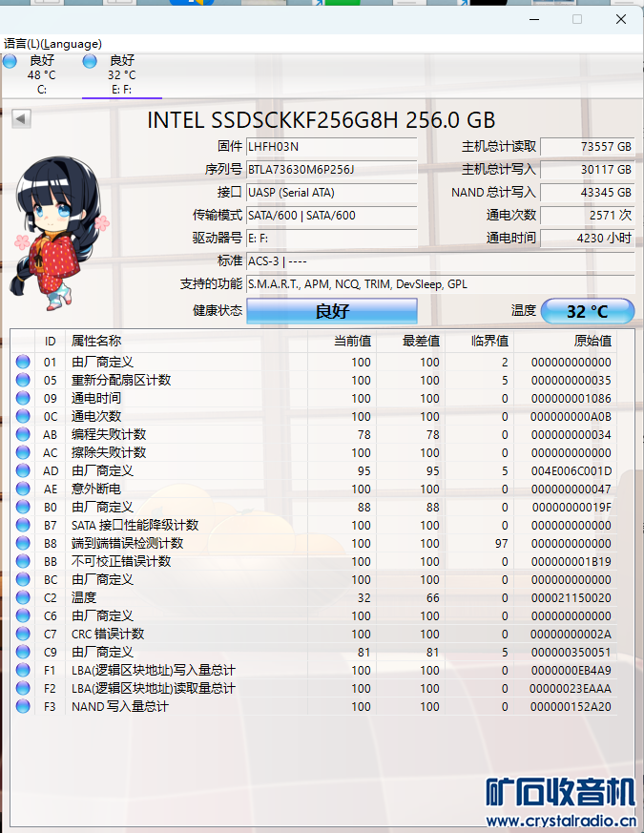
Task: Click the interface field UASP (Serial ATA)
Action: [x=332, y=193]
